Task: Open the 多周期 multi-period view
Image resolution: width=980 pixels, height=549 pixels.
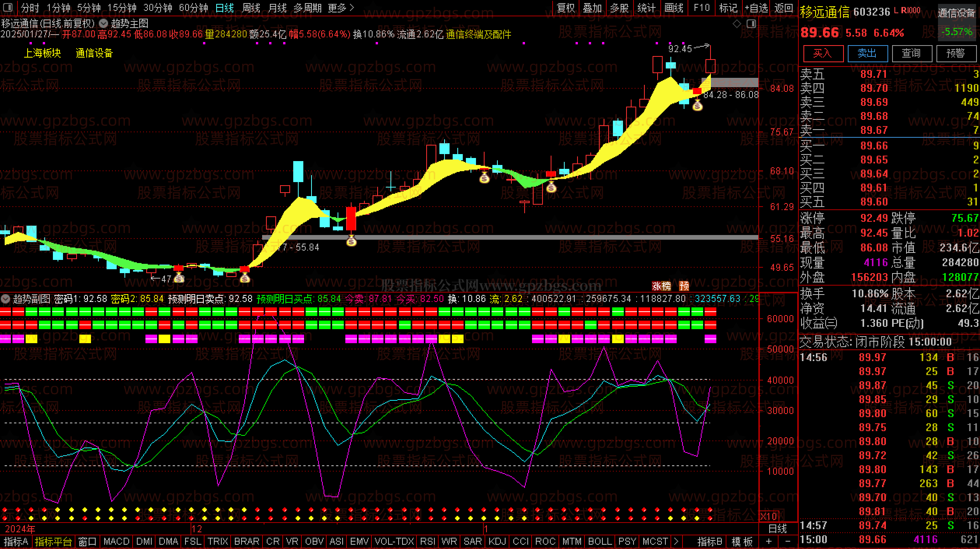Action: pos(307,7)
